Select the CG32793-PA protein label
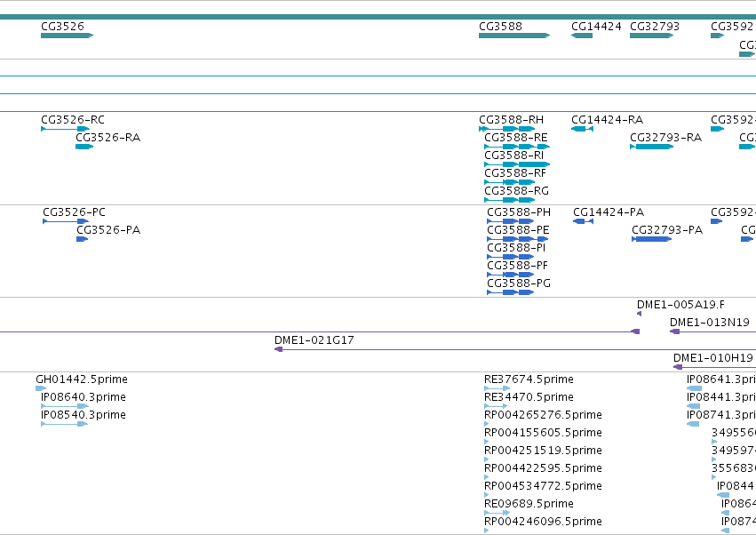This screenshot has width=756, height=535. coord(667,230)
